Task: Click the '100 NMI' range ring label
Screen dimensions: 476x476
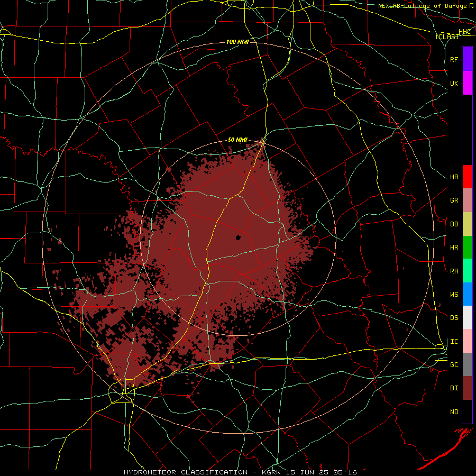Action: tap(237, 42)
